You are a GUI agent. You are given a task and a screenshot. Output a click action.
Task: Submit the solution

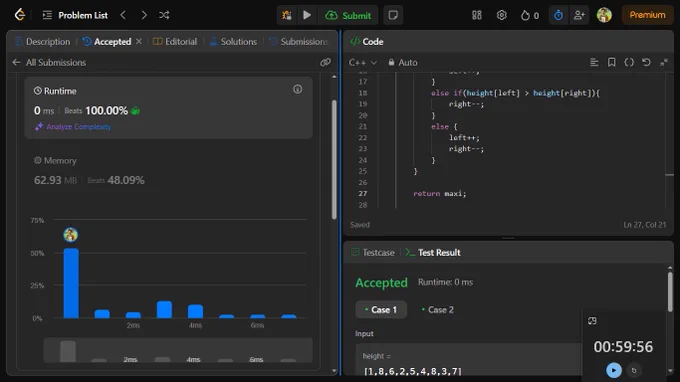(348, 16)
